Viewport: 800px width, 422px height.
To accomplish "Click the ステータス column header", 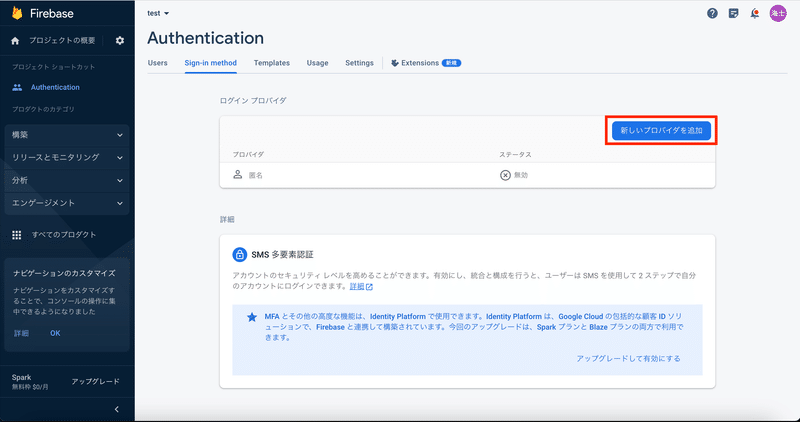I will pos(515,155).
